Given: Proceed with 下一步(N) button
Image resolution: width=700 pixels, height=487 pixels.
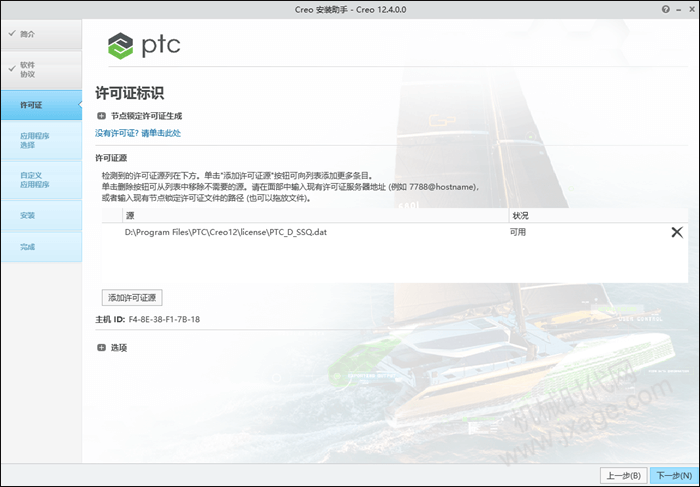Looking at the screenshot, I should tap(674, 476).
